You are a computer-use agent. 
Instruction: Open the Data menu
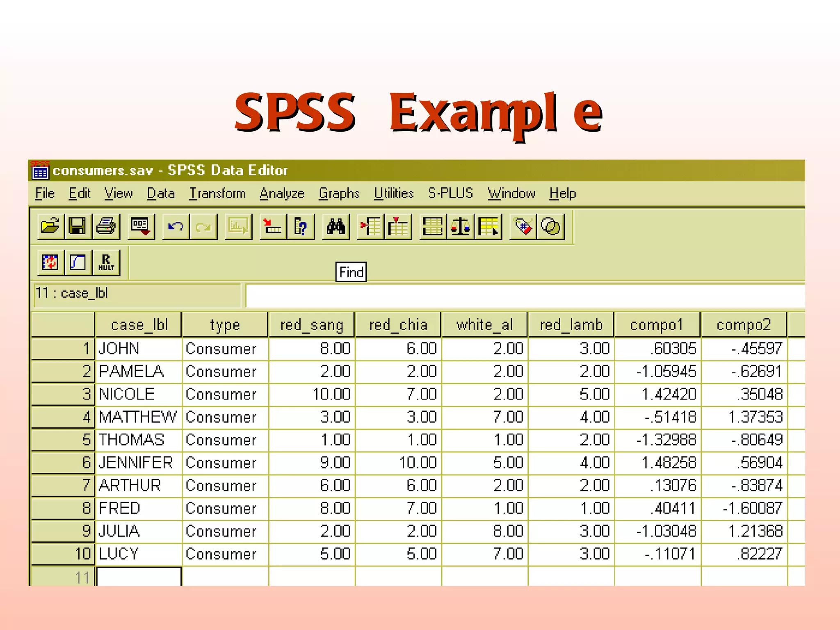[161, 193]
